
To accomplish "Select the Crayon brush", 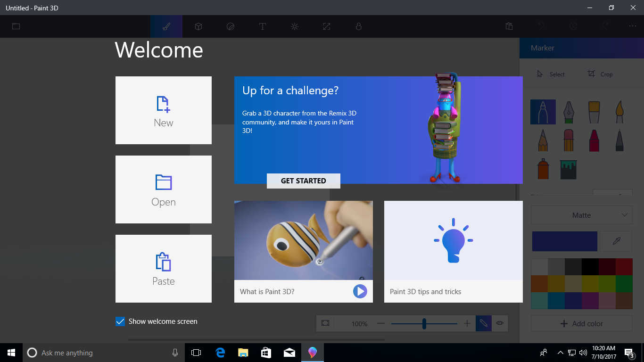I will [594, 140].
